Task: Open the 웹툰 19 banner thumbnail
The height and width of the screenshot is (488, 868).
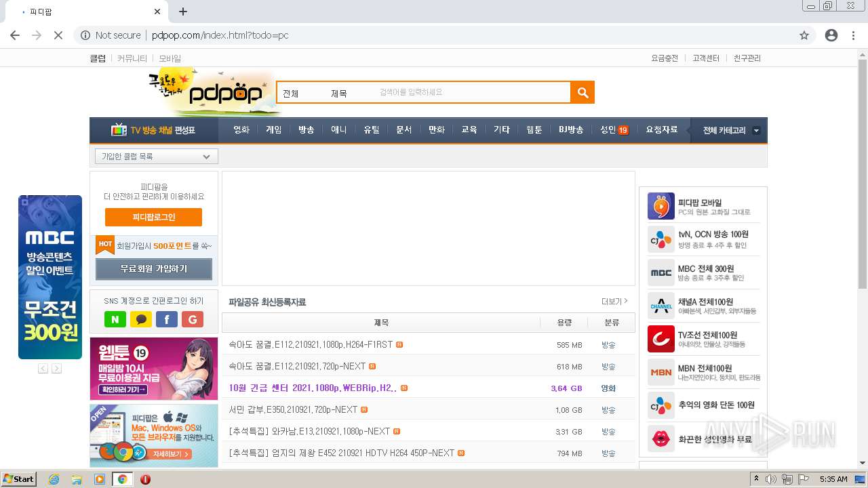Action: click(154, 369)
